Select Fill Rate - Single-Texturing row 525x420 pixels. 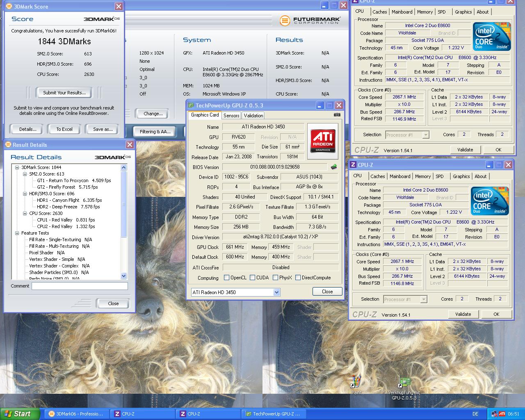61,240
